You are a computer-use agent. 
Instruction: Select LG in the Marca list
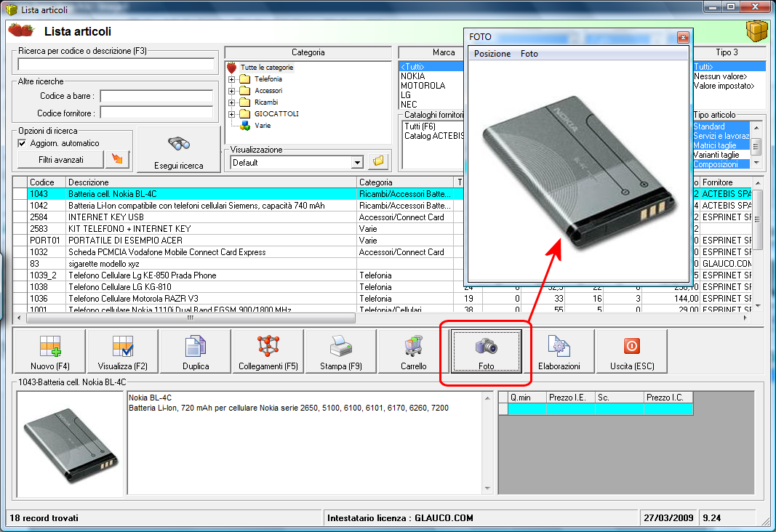tap(406, 95)
